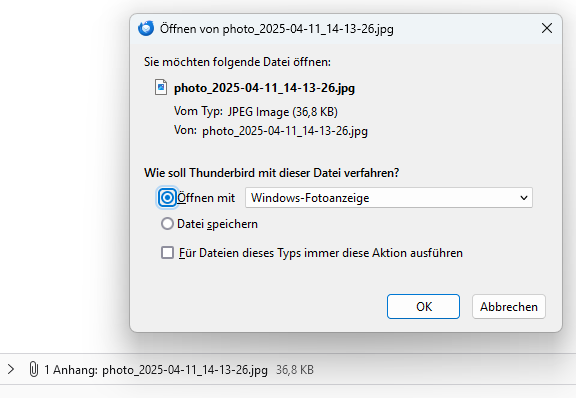Click the bold filename photo_2025-04-11_14-13-26.jpg in the dialog
Image resolution: width=576 pixels, height=398 pixels.
pyautogui.click(x=264, y=88)
